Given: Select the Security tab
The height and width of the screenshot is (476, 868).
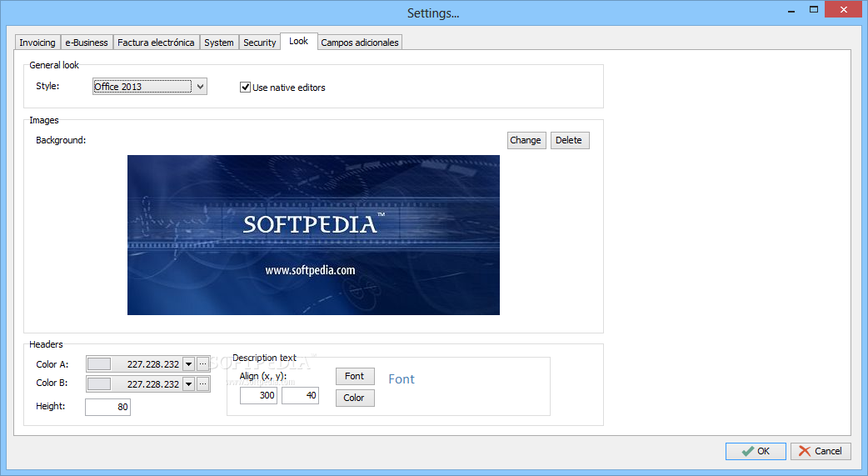Looking at the screenshot, I should (x=260, y=43).
